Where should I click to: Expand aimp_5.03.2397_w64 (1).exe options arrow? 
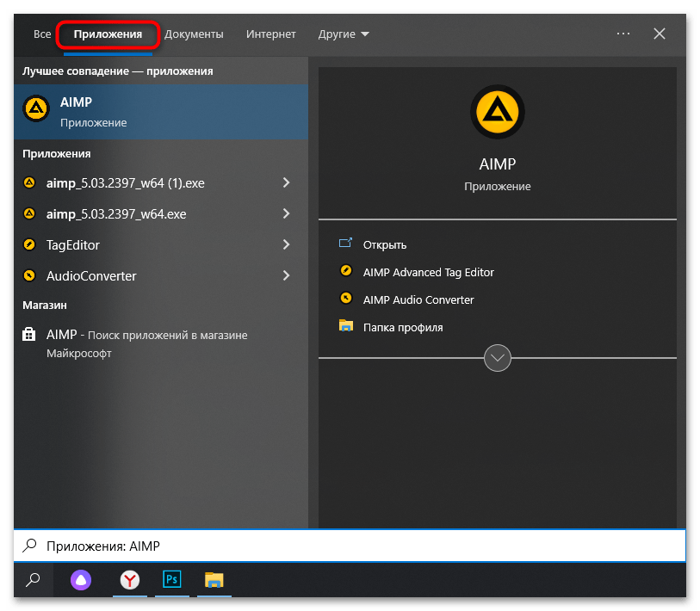[x=286, y=183]
